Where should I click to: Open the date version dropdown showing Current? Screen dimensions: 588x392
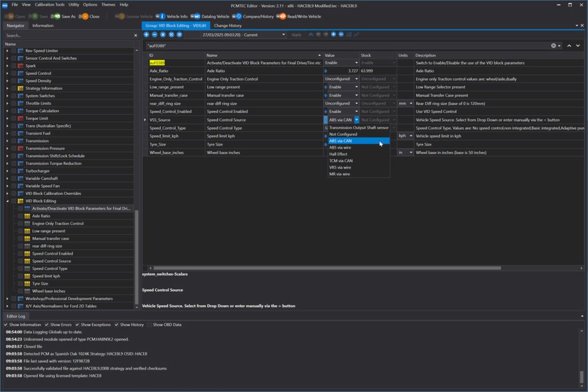click(x=283, y=35)
